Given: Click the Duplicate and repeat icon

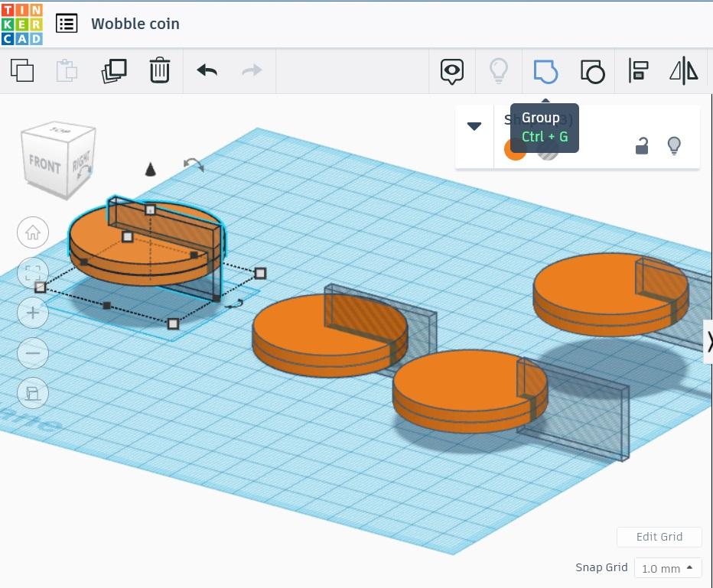Looking at the screenshot, I should 114,71.
